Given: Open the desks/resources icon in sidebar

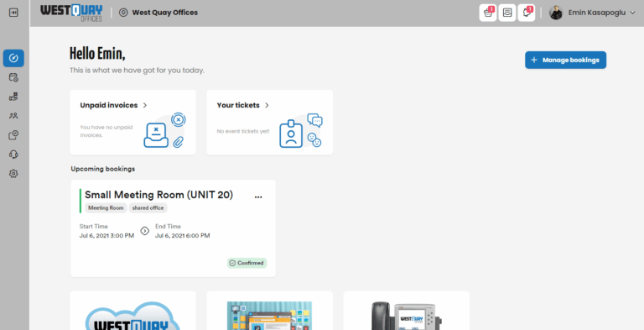Looking at the screenshot, I should coord(13,97).
